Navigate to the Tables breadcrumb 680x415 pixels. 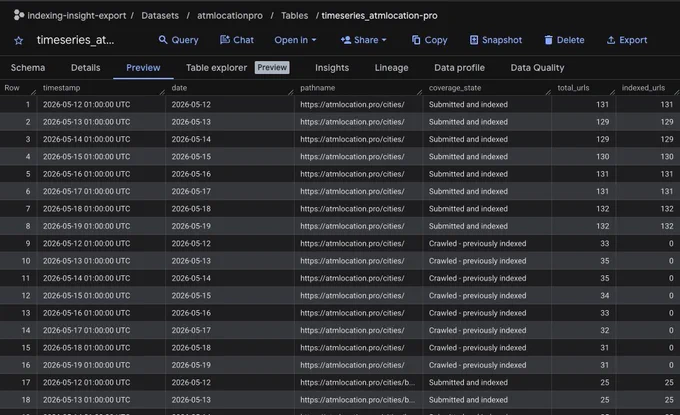click(294, 16)
